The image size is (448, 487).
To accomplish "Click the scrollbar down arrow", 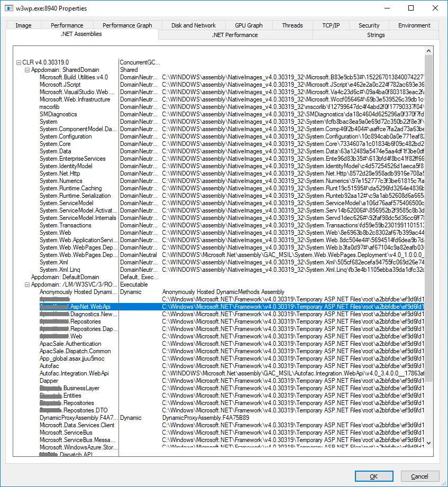I will click(429, 443).
